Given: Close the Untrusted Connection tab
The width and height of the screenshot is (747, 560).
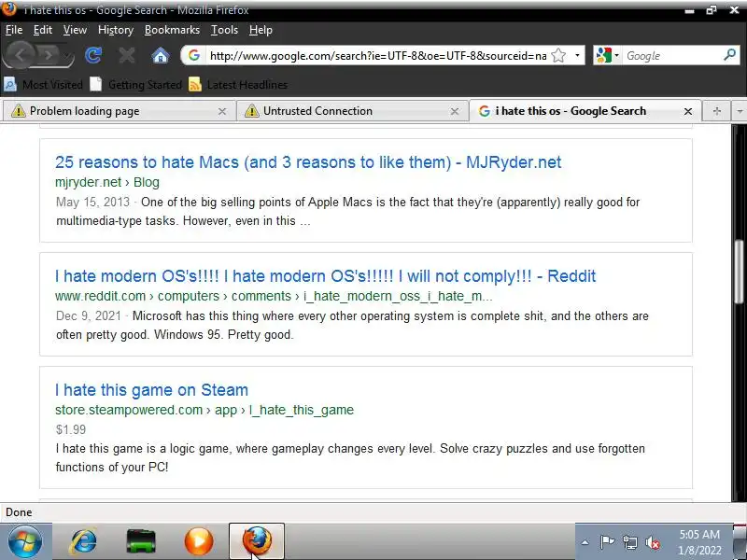Looking at the screenshot, I should coord(455,111).
